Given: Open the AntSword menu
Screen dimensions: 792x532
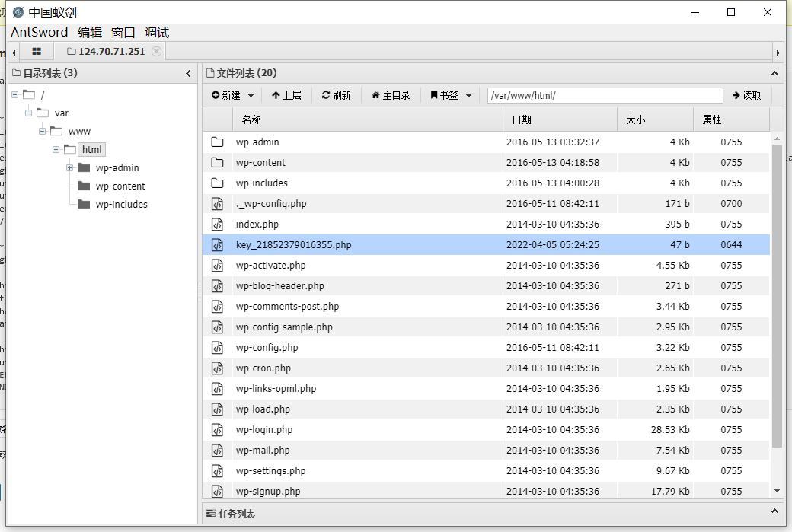Looking at the screenshot, I should tap(40, 32).
